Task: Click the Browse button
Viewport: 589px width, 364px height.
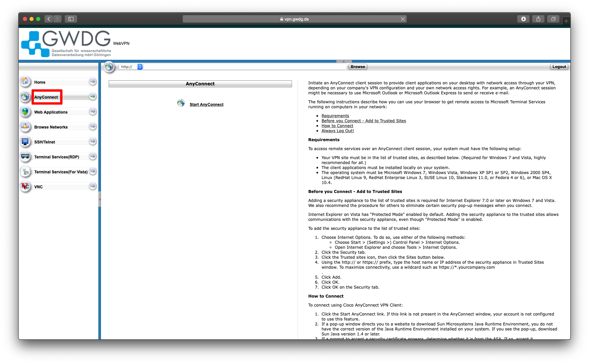Action: (358, 67)
